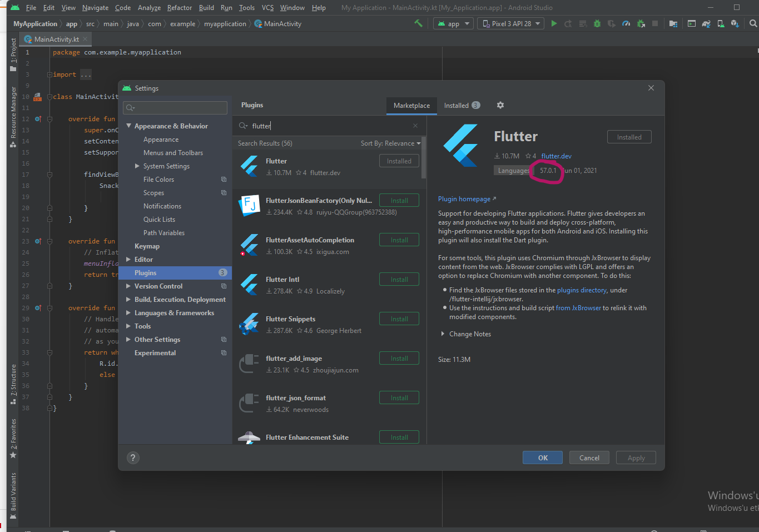This screenshot has height=532, width=759.
Task: Start debugging with the green bug icon
Action: coord(597,23)
